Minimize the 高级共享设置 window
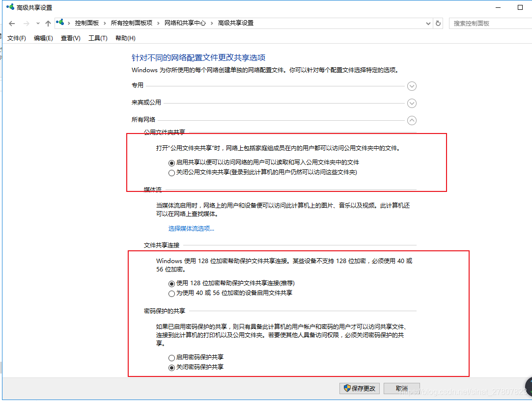 [498, 7]
